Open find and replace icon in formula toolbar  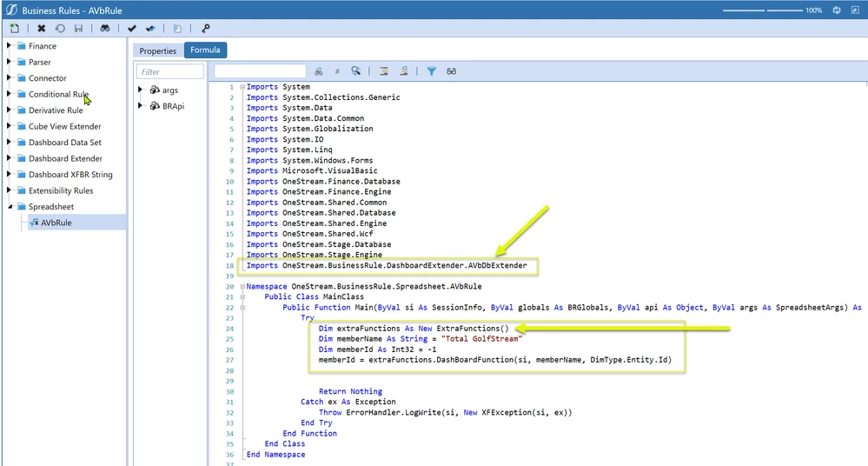pos(356,71)
